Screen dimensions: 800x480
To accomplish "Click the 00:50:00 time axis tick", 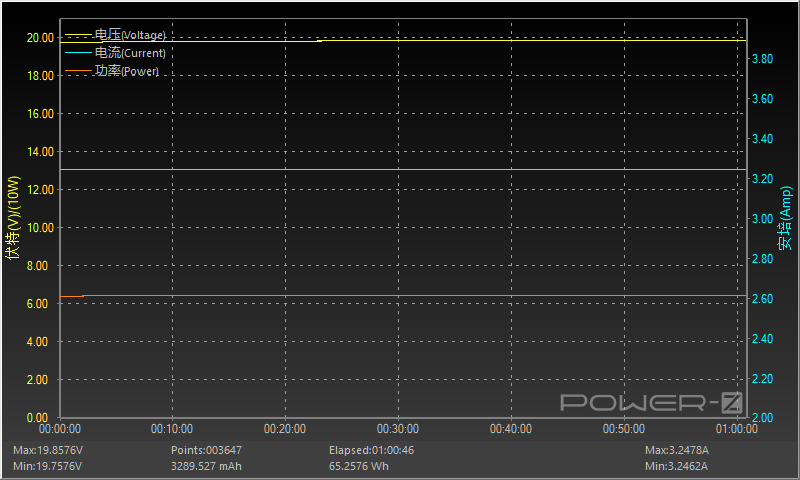I will tap(623, 429).
